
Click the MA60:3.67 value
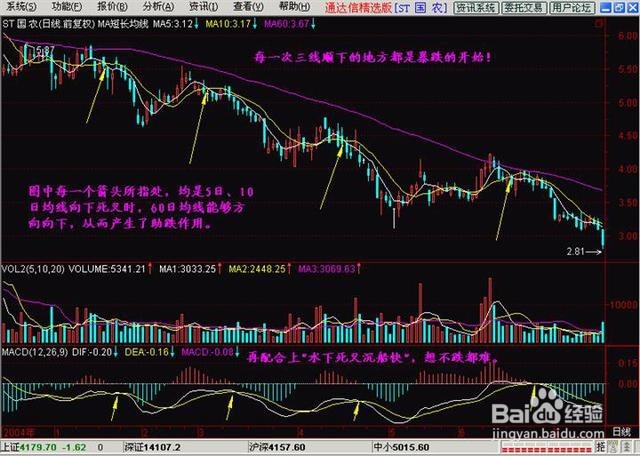287,24
